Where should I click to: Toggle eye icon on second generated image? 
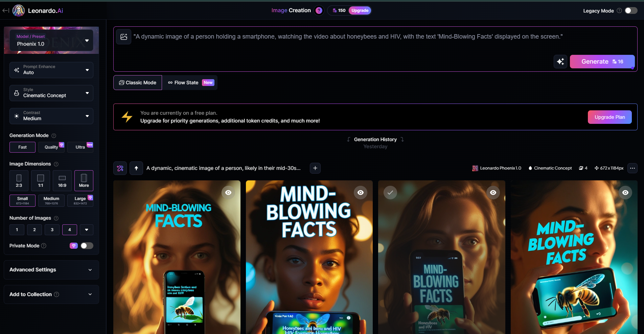[x=361, y=193]
